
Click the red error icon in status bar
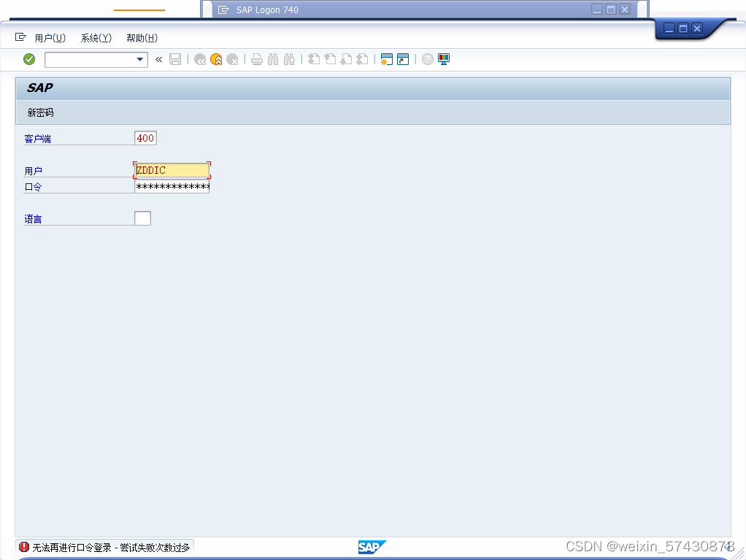coord(24,547)
